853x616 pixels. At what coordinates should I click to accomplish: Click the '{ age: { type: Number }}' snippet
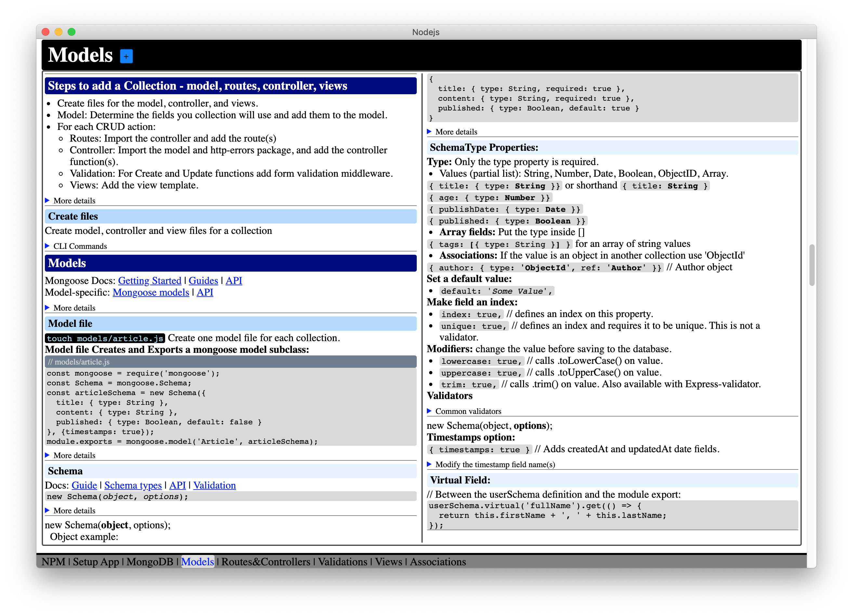pos(489,198)
